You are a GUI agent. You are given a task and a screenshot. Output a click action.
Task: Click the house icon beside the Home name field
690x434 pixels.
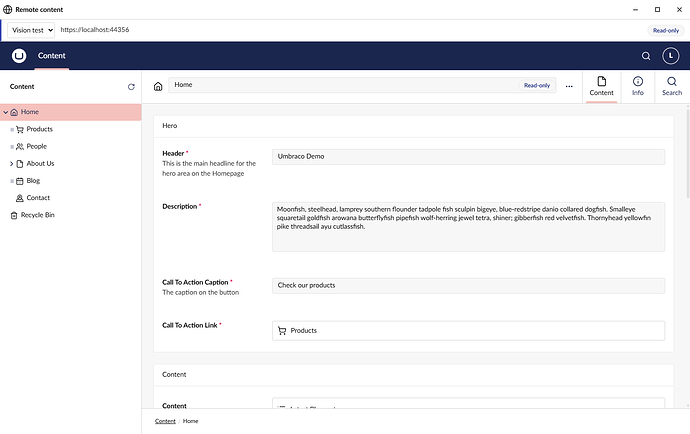coord(158,86)
